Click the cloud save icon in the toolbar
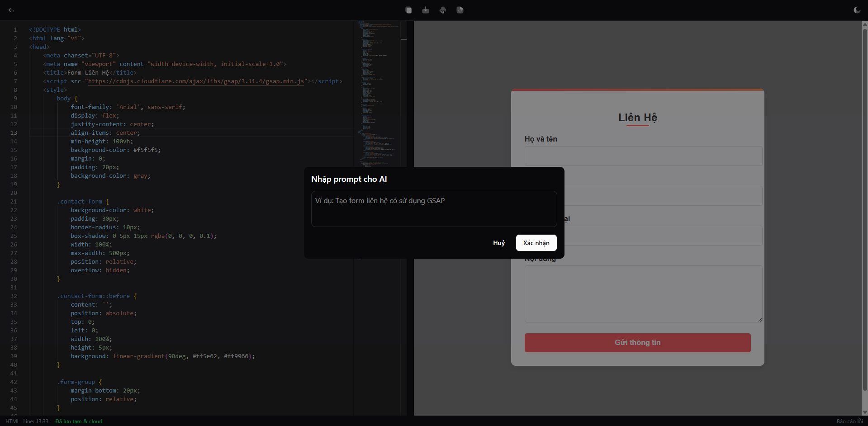This screenshot has width=868, height=426. [443, 10]
